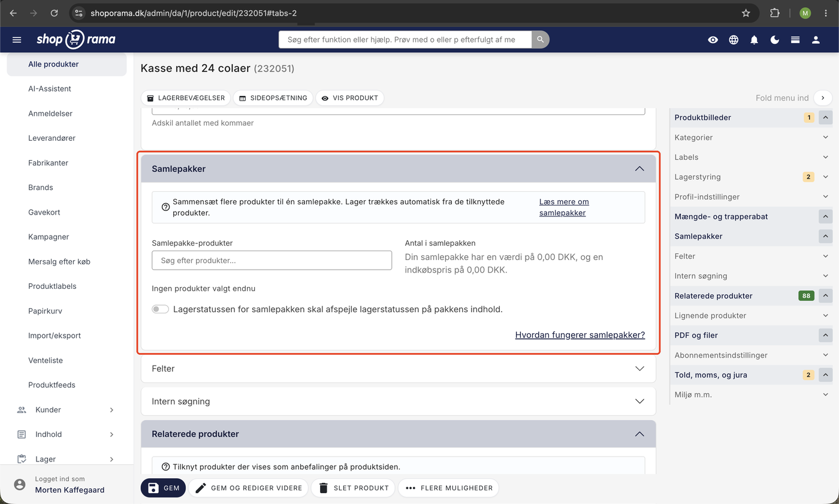Open Flere muligheder menu
Viewport: 839px width, 504px height.
click(448, 488)
